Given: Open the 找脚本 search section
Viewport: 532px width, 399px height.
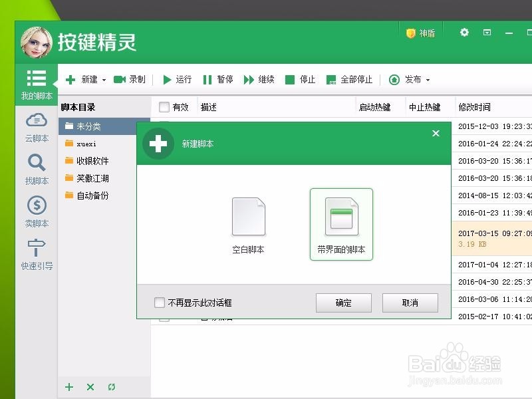Looking at the screenshot, I should [x=37, y=170].
